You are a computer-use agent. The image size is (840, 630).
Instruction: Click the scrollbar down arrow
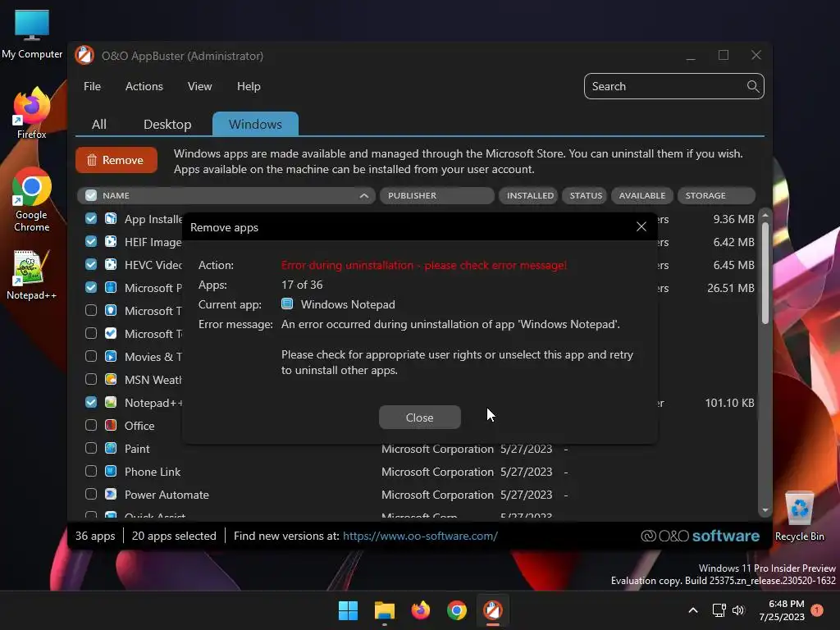765,510
